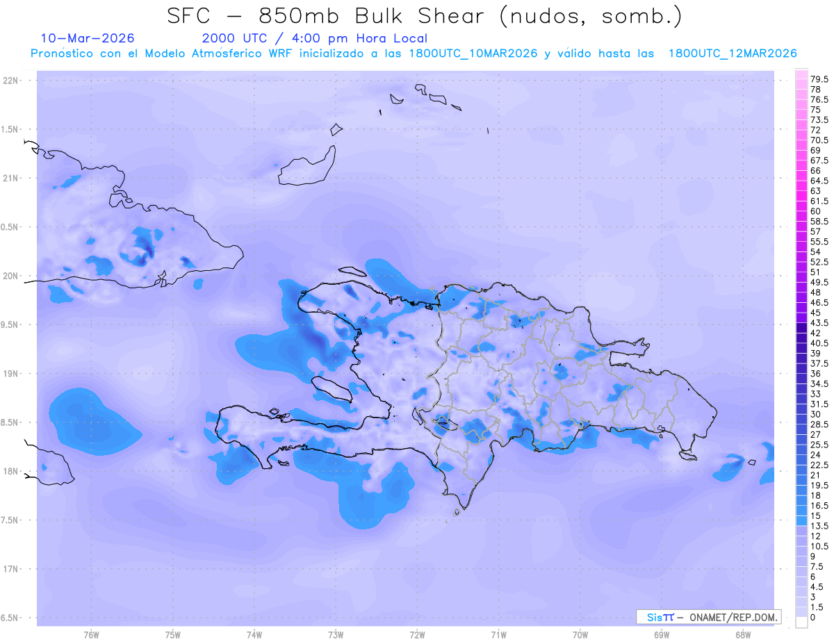834x644 pixels.
Task: Click the '18N' latitude label
Action: point(11,472)
